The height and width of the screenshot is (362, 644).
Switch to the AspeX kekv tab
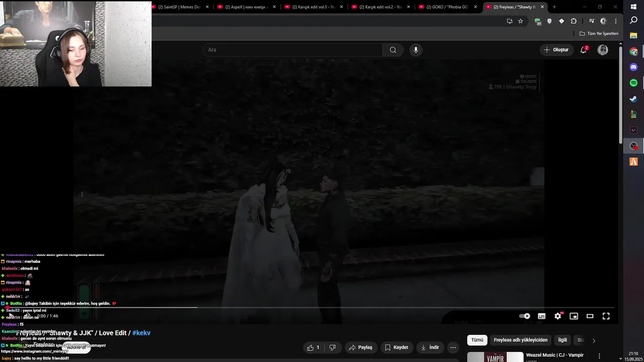[x=247, y=7]
